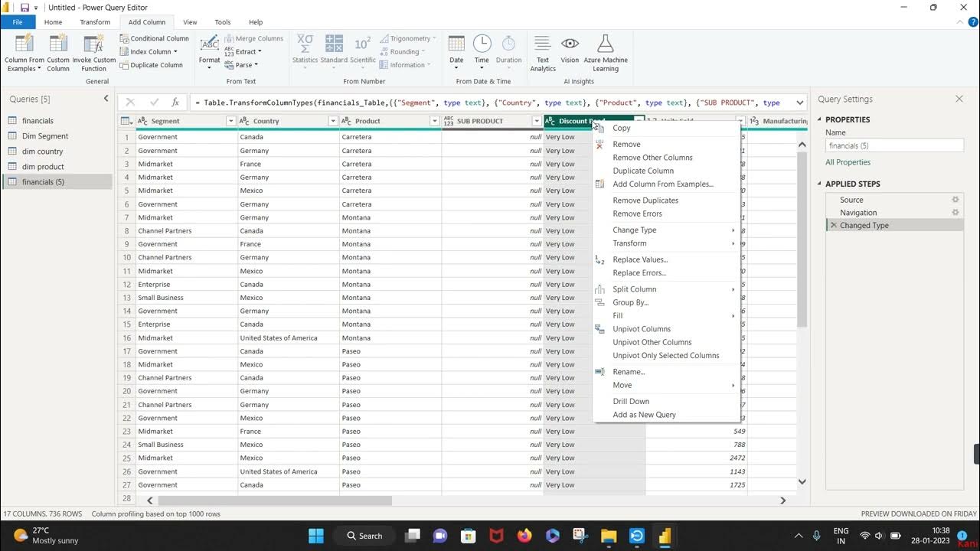
Task: Open Product column filter dropdown
Action: (x=434, y=121)
